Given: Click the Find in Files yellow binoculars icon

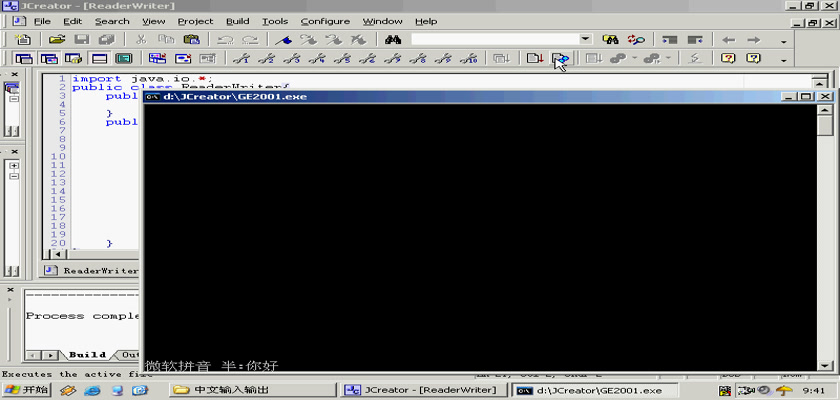Looking at the screenshot, I should pos(610,40).
